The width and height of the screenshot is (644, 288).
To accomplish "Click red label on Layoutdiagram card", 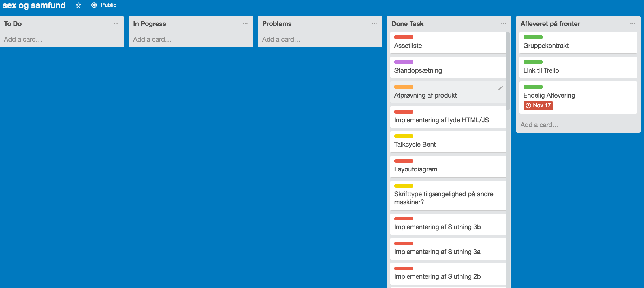I will pos(404,161).
